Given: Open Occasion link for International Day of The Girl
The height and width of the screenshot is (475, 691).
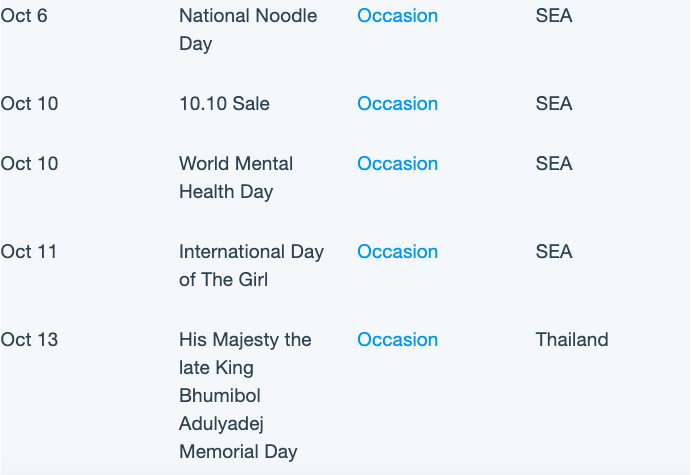Looking at the screenshot, I should [397, 252].
